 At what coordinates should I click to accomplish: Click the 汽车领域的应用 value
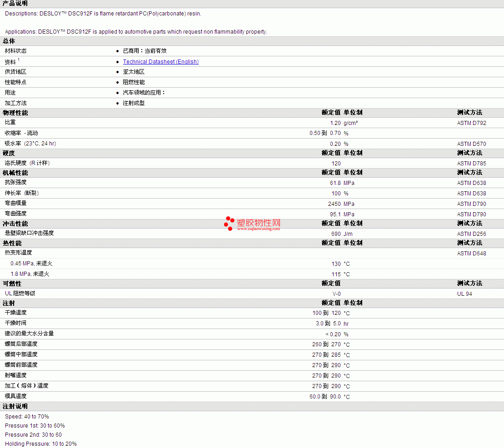(x=144, y=93)
